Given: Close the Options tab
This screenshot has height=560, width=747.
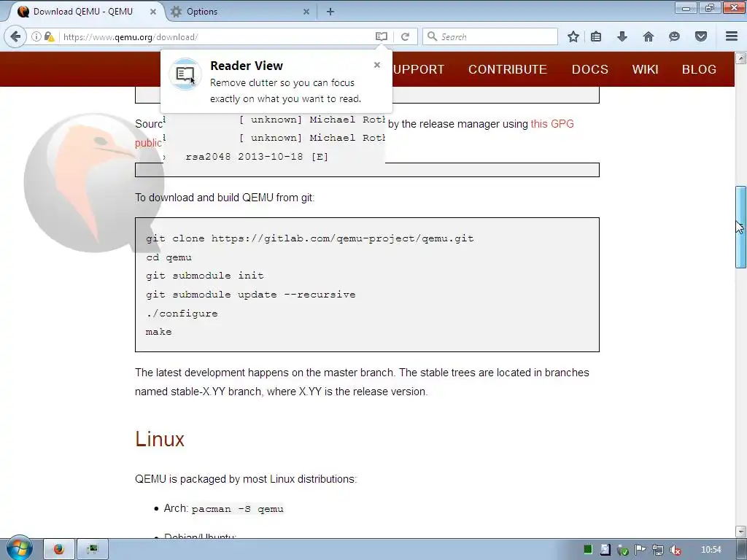Looking at the screenshot, I should [x=306, y=12].
